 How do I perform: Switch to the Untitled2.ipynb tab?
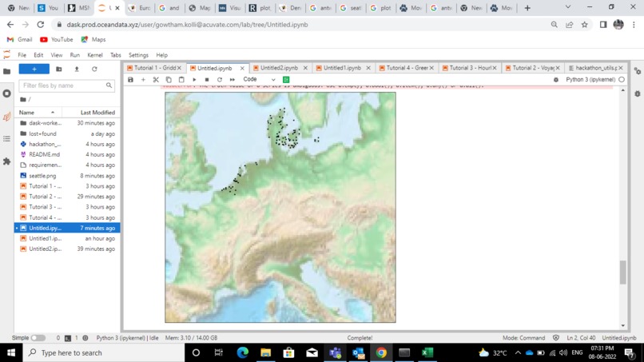click(x=280, y=68)
